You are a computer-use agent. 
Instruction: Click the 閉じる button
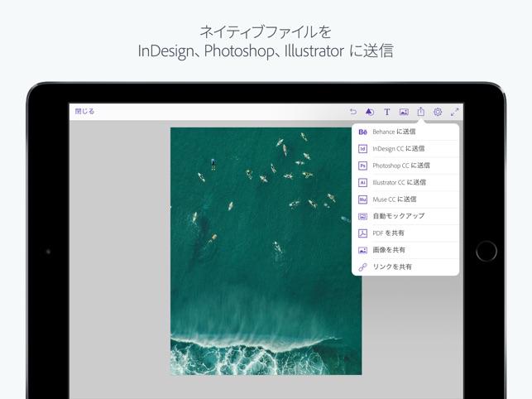pyautogui.click(x=84, y=112)
